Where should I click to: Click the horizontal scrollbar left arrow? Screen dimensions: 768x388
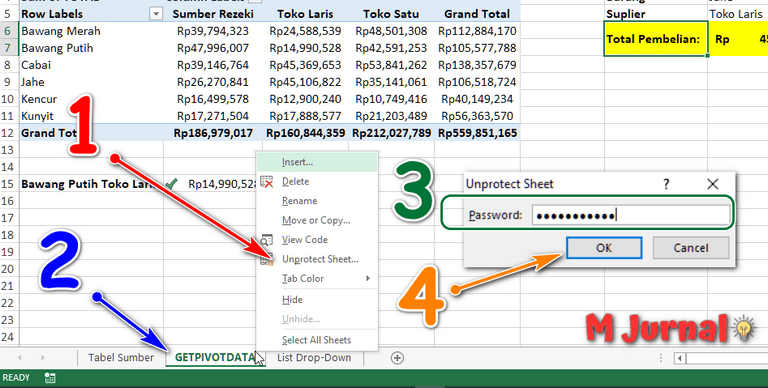(x=679, y=359)
